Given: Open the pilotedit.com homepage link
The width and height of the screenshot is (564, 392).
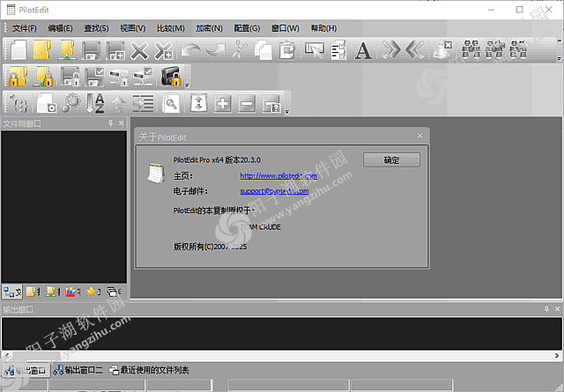Looking at the screenshot, I should (278, 176).
